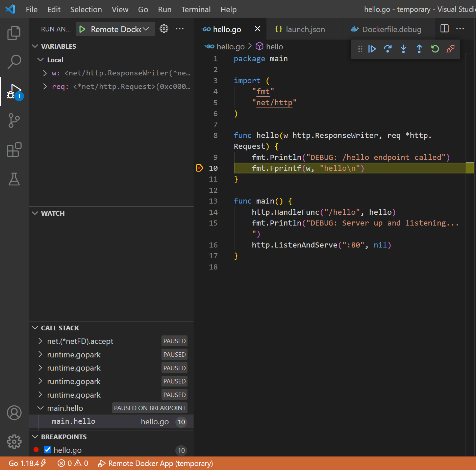The image size is (476, 470).
Task: Open the Accounts menu icon
Action: point(14,413)
